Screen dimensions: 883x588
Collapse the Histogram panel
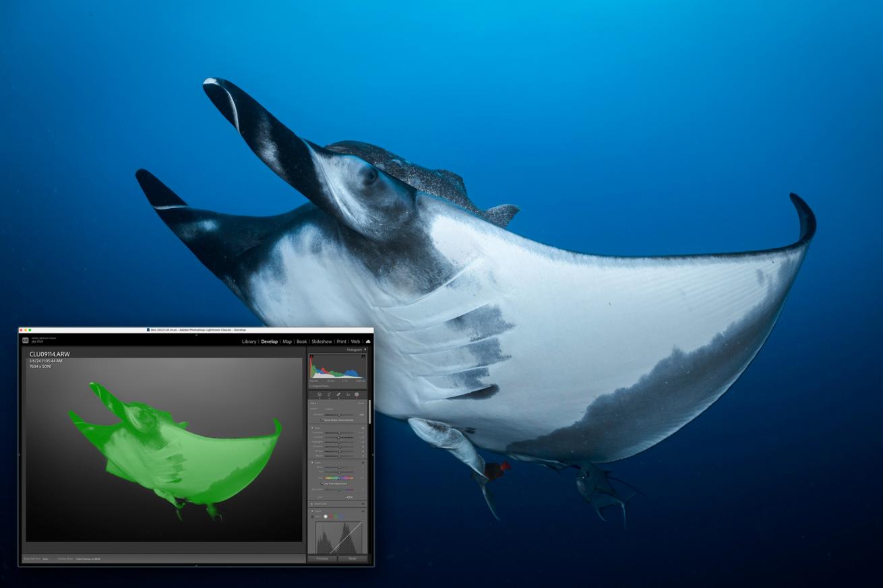point(365,350)
